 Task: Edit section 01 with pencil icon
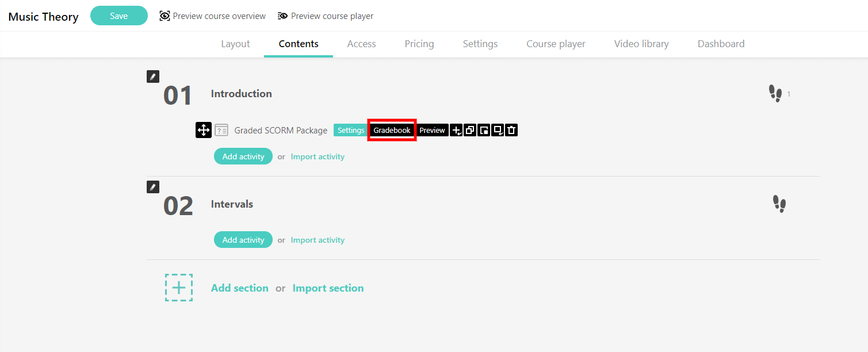tap(153, 76)
